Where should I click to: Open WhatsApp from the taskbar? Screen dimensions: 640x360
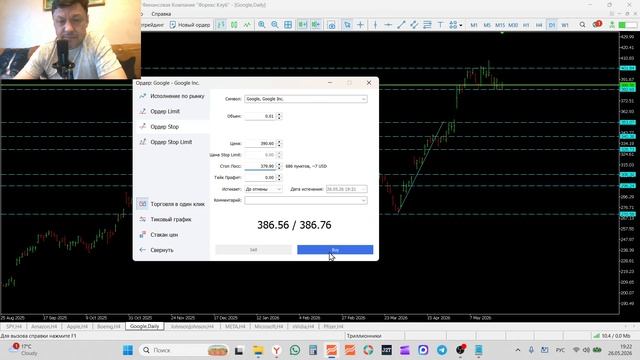tap(295, 350)
